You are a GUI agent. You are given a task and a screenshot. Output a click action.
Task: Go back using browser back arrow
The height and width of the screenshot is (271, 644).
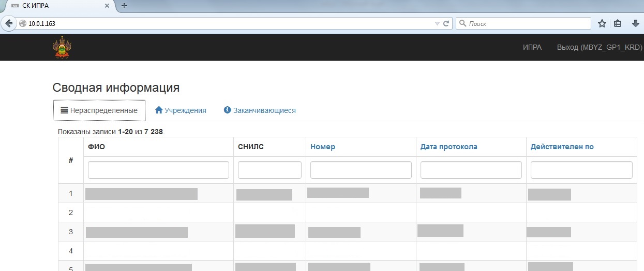click(9, 23)
